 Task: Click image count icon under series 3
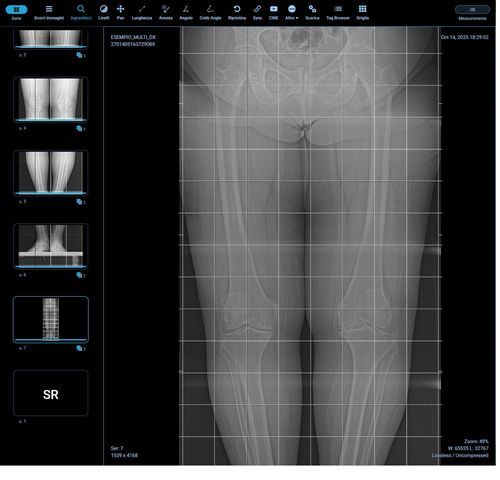coord(79,55)
